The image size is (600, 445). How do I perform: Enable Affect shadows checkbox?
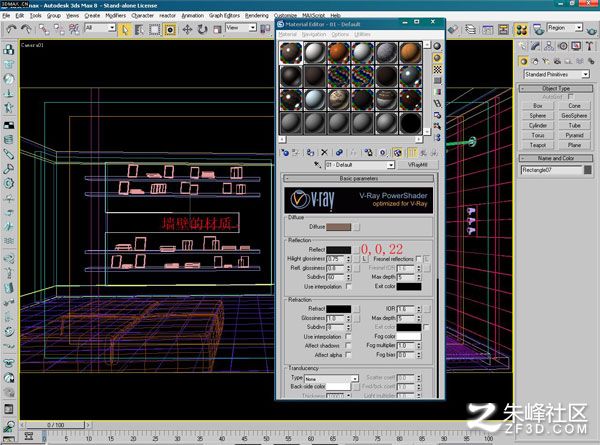[x=348, y=346]
